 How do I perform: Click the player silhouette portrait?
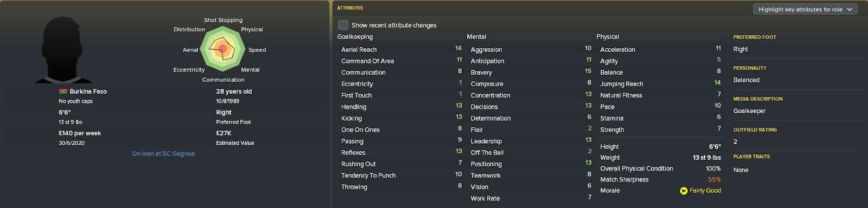(x=63, y=50)
